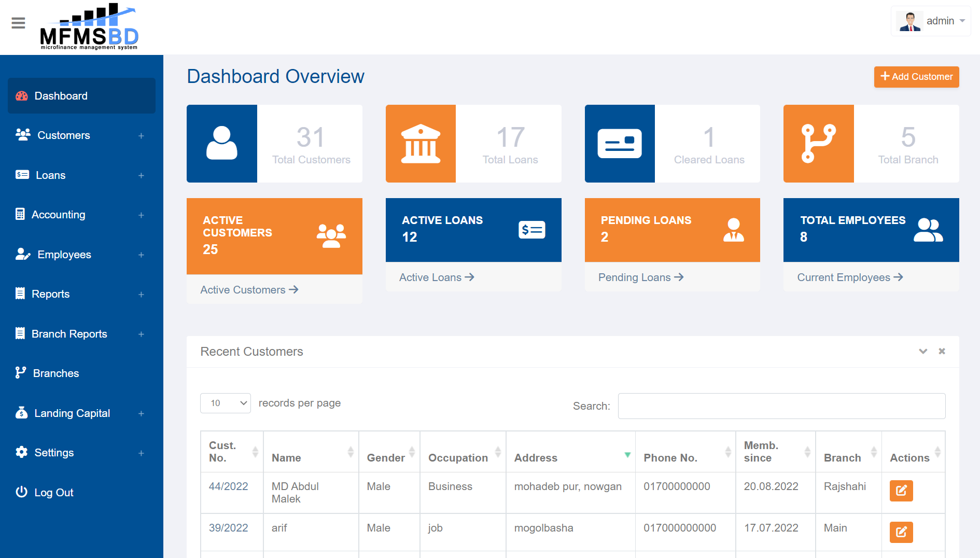This screenshot has height=558, width=980.
Task: Select the Rajshahi branch cell
Action: pyautogui.click(x=849, y=493)
